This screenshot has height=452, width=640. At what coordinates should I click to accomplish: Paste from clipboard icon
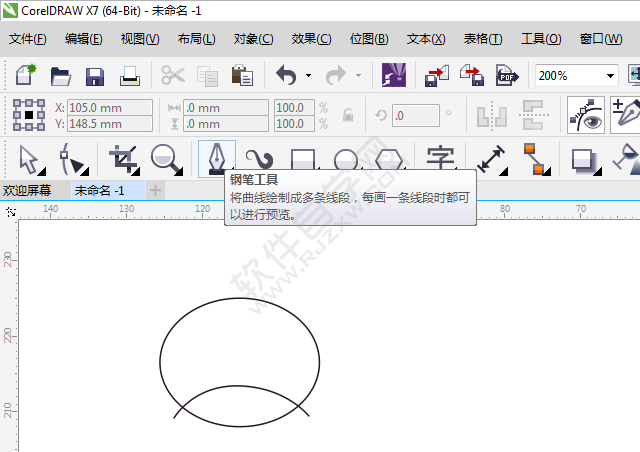pyautogui.click(x=242, y=75)
